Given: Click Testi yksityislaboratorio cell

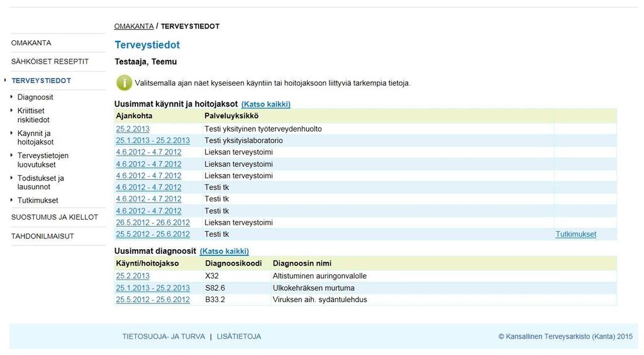Looking at the screenshot, I should pyautogui.click(x=243, y=140).
